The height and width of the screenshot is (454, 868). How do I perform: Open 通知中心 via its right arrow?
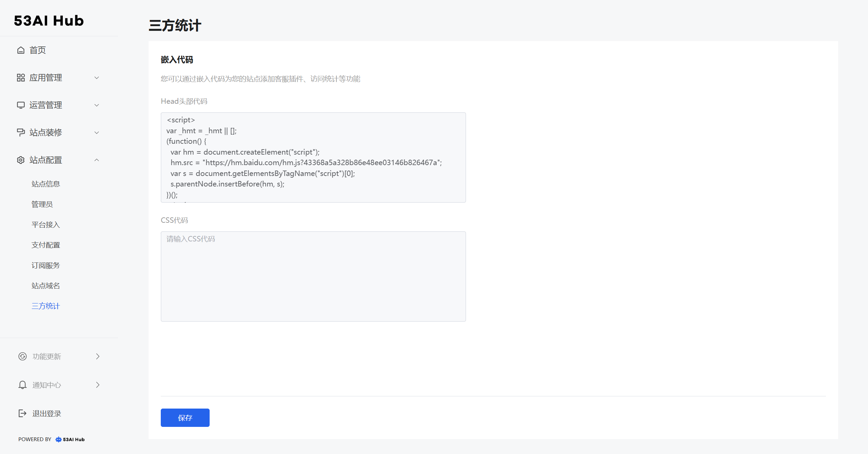point(98,385)
